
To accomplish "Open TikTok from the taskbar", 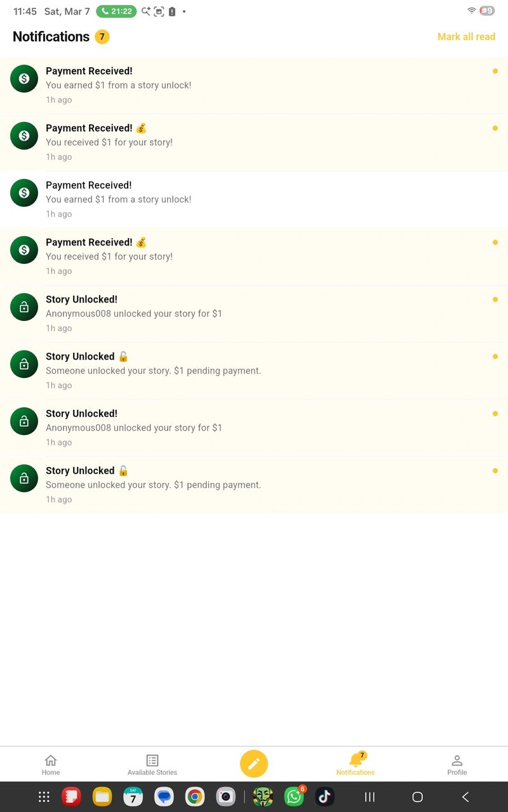I will [324, 797].
